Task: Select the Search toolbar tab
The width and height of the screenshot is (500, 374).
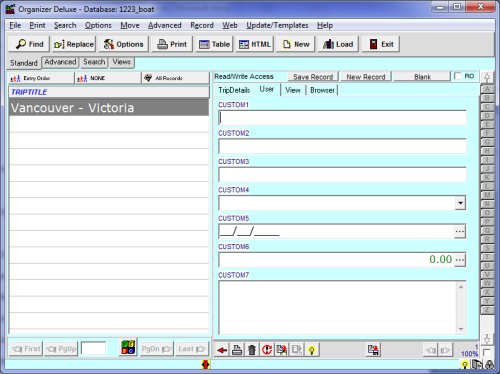Action: pyautogui.click(x=94, y=62)
